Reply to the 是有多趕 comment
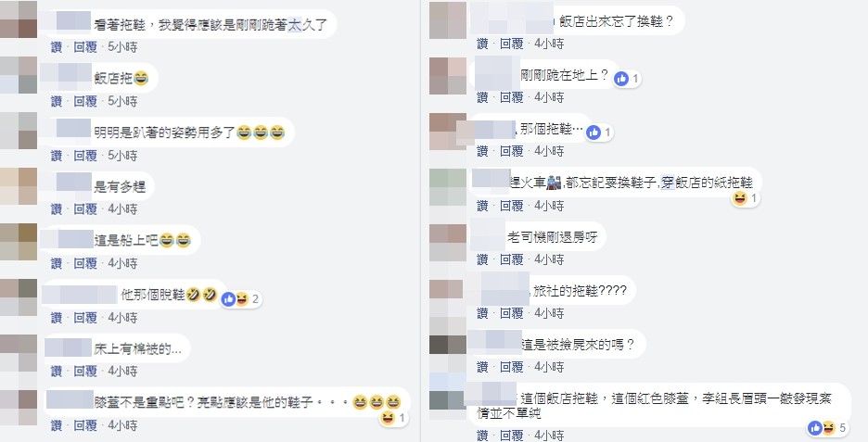Image resolution: width=868 pixels, height=442 pixels. tap(85, 209)
